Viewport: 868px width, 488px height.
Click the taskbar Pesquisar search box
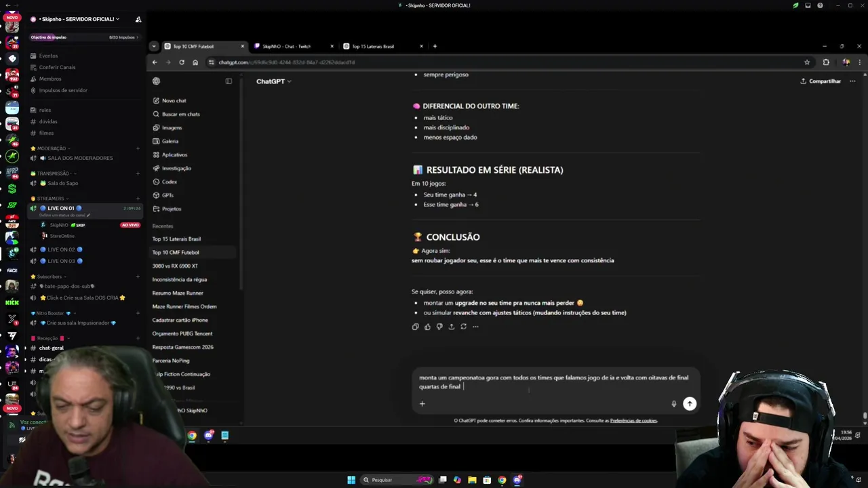coord(397,480)
